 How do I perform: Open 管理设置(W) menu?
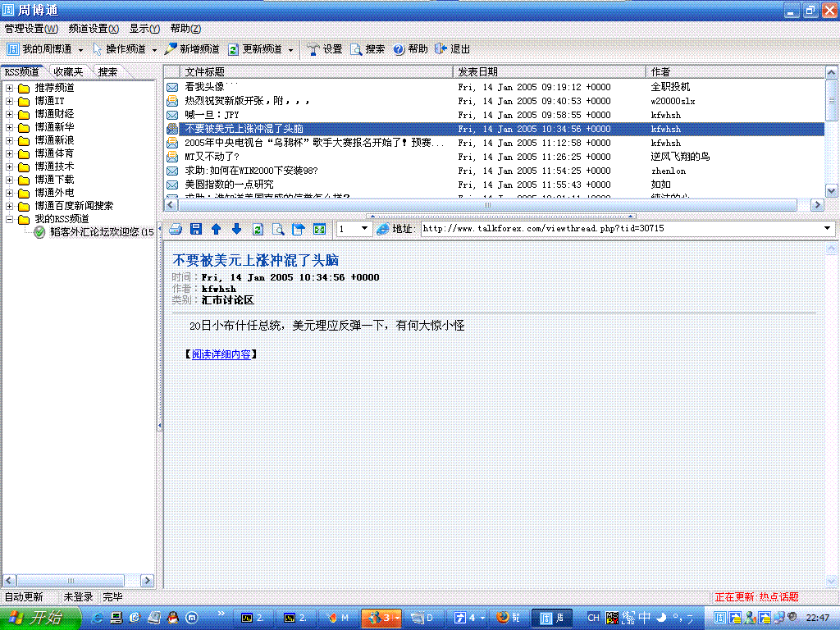(31, 29)
